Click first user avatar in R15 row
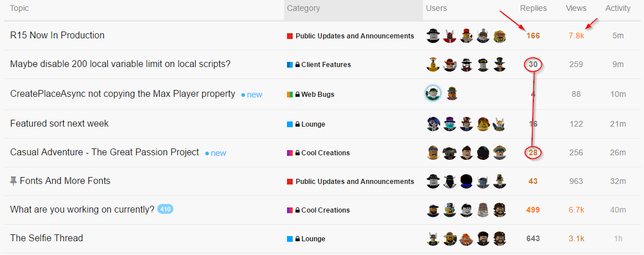The width and height of the screenshot is (644, 255). click(433, 36)
